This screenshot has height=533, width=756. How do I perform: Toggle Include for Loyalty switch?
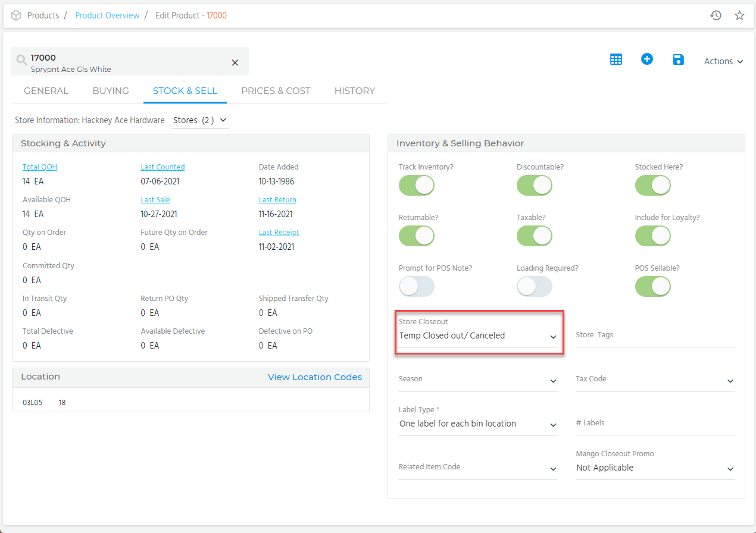click(x=653, y=236)
